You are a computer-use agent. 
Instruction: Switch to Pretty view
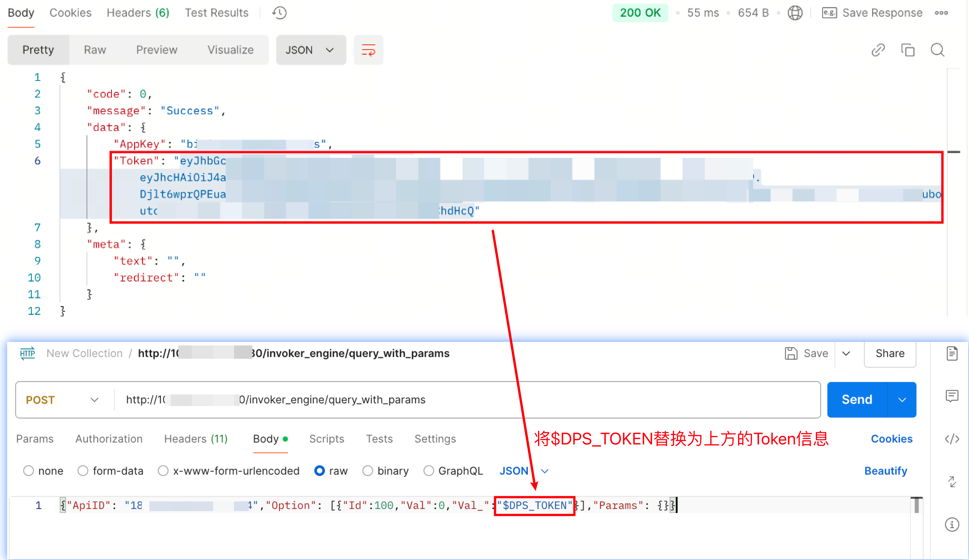[x=38, y=50]
